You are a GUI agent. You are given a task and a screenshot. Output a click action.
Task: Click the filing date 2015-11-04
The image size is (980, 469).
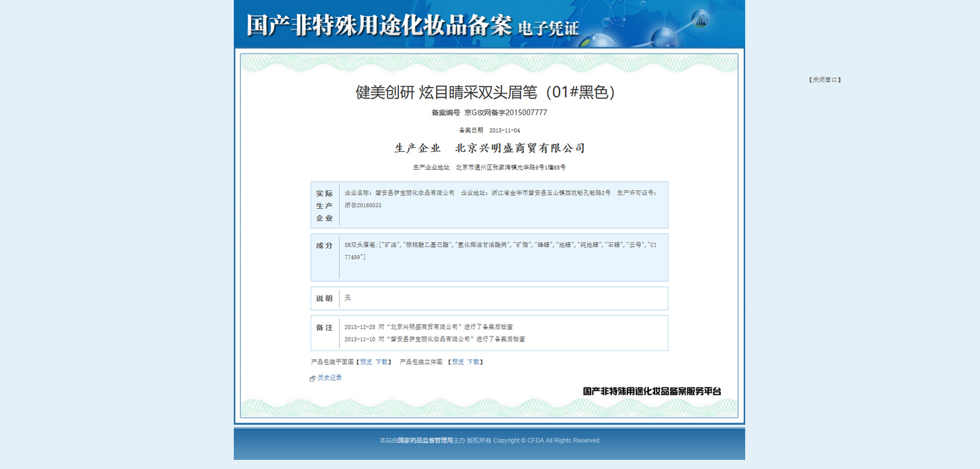click(x=505, y=131)
